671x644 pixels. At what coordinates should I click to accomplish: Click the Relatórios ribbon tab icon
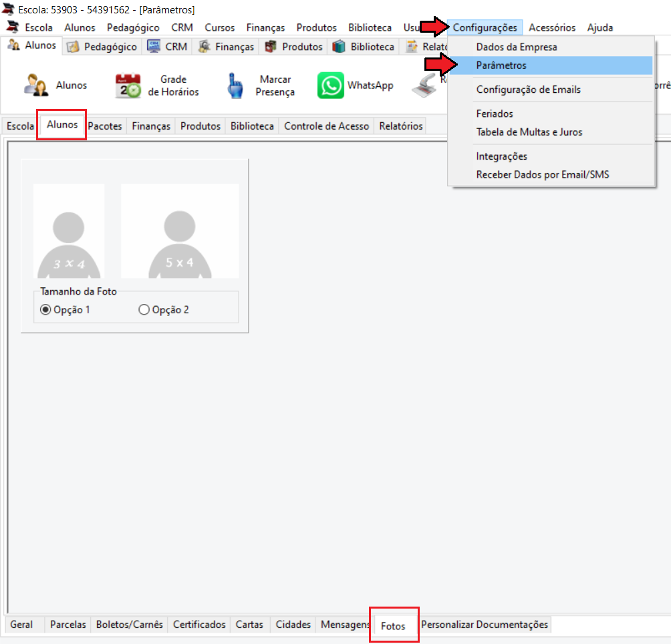412,46
